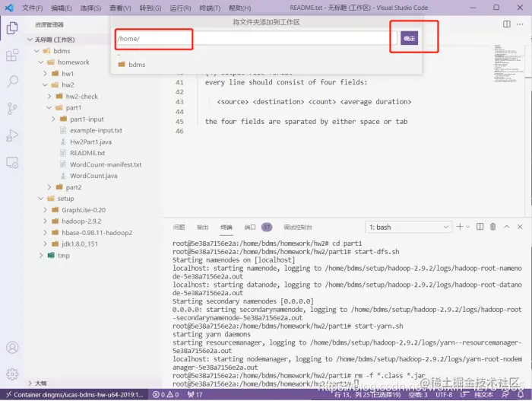Open the Accounts icon in activity bar
532x401 pixels.
pos(12,347)
